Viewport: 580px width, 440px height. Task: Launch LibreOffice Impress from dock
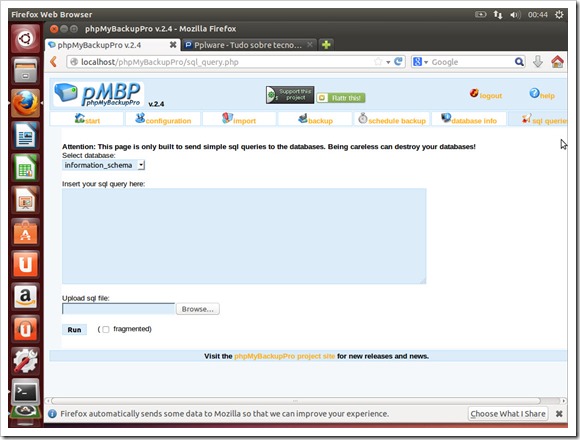(25, 200)
